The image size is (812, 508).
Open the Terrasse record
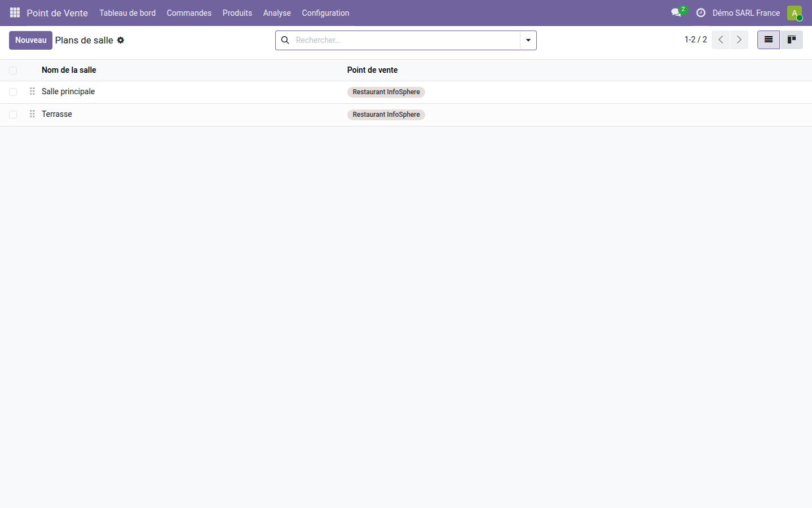coord(57,114)
